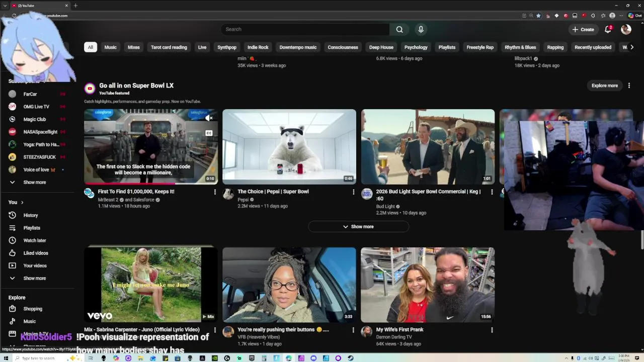Start voice search with the microphone

point(421,29)
